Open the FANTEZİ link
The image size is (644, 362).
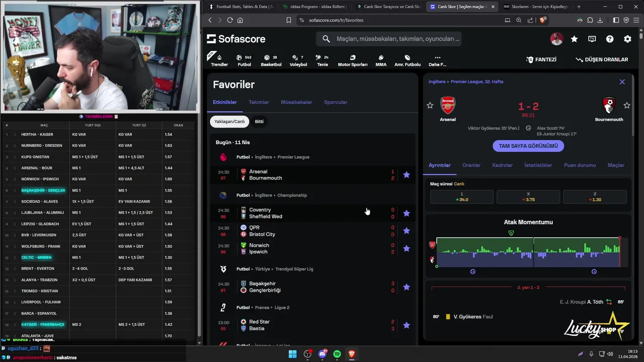click(541, 59)
